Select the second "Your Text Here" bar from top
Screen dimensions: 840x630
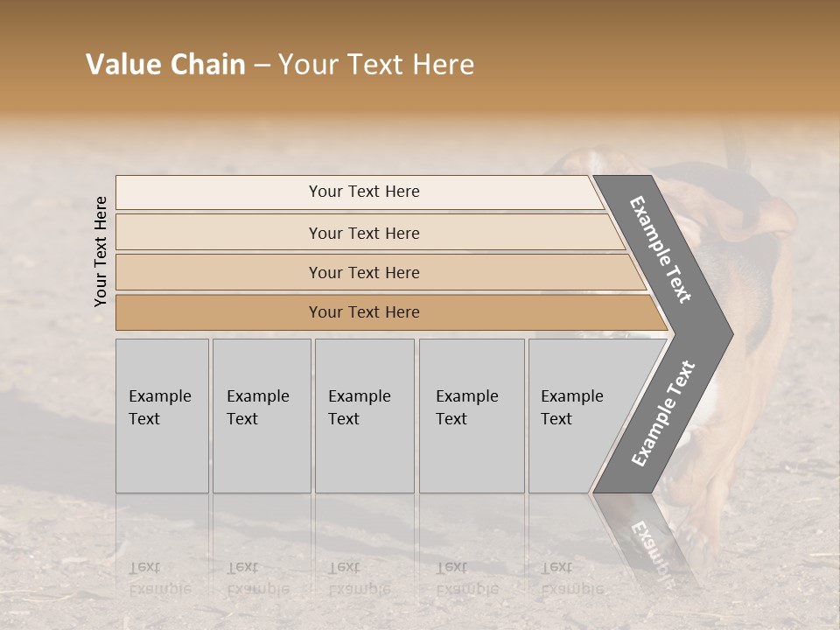[363, 233]
